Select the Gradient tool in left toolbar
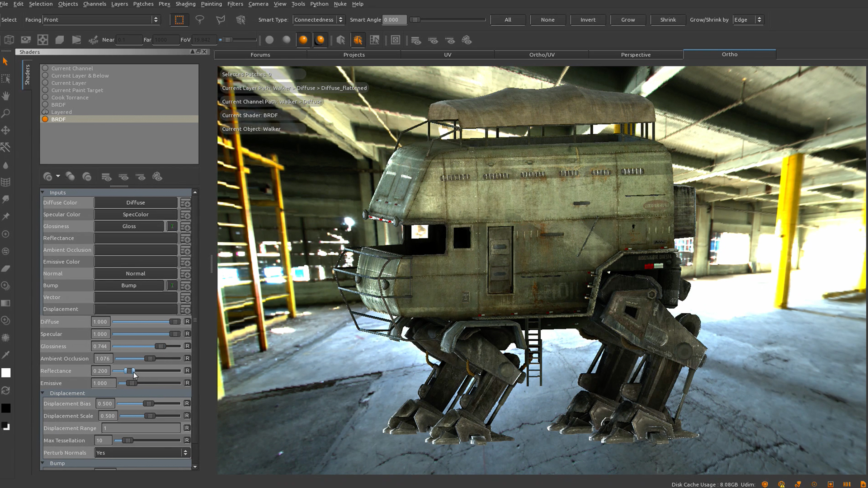 [x=5, y=303]
